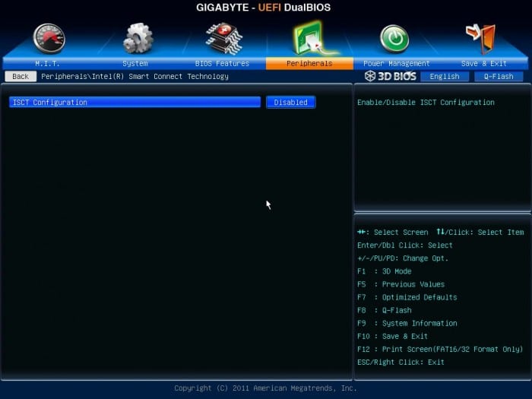Open the M.I.T. speedometer icon
532x399 pixels.
coord(49,38)
